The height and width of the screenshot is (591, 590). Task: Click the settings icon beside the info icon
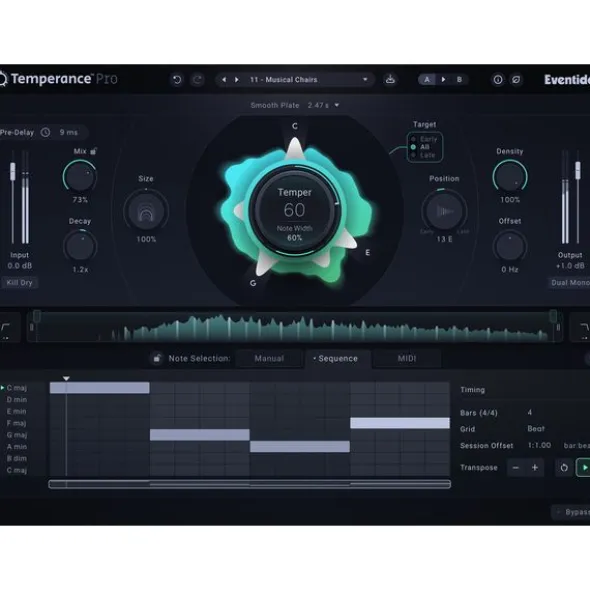pyautogui.click(x=516, y=80)
